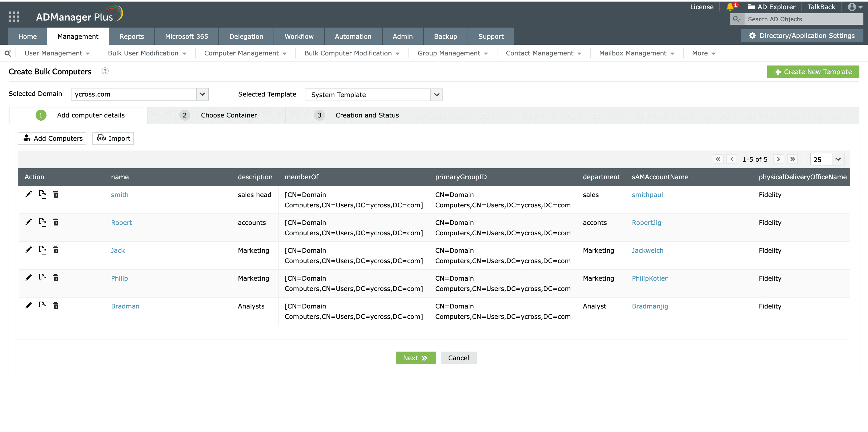The width and height of the screenshot is (868, 432).
Task: Open the smithpaul sAMAccountName link
Action: (647, 194)
